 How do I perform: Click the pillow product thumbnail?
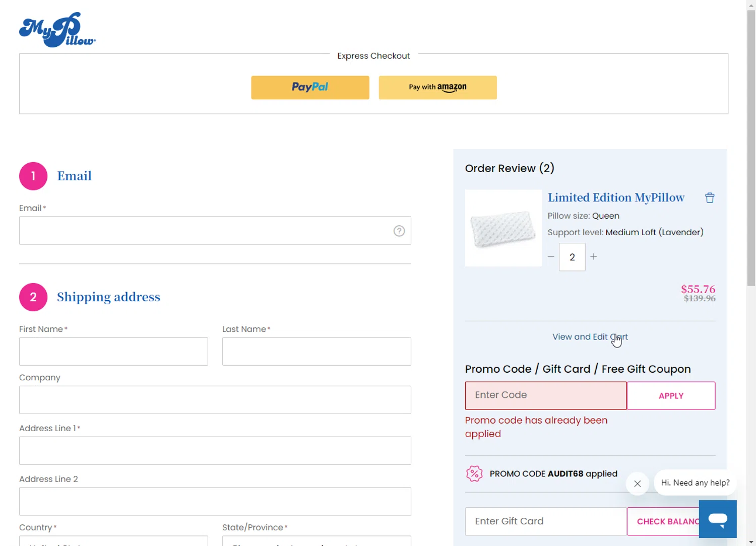[503, 228]
